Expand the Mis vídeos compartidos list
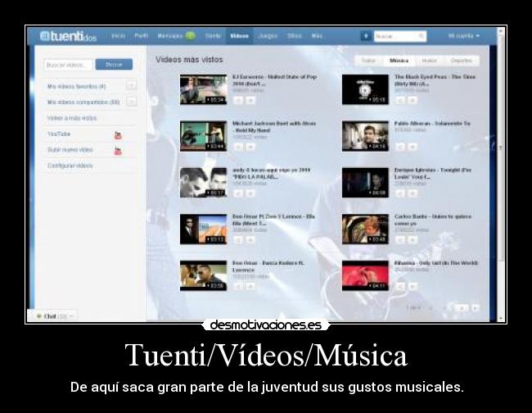532x413 pixels. click(132, 102)
